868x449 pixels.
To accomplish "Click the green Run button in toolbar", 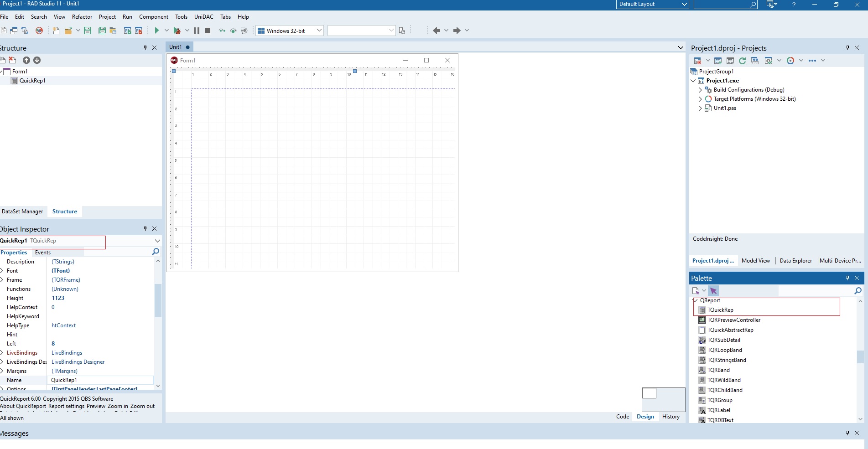I will pyautogui.click(x=156, y=31).
